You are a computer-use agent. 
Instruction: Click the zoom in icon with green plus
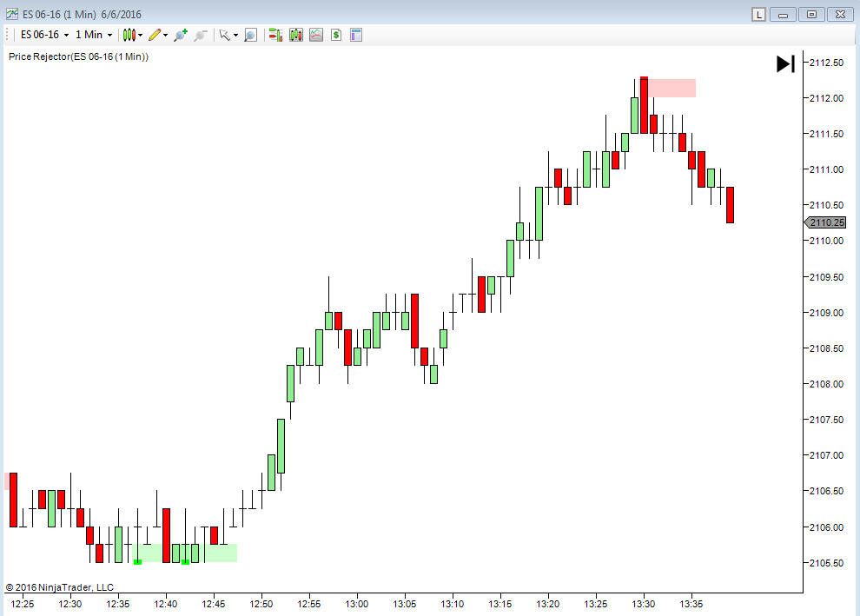click(180, 35)
